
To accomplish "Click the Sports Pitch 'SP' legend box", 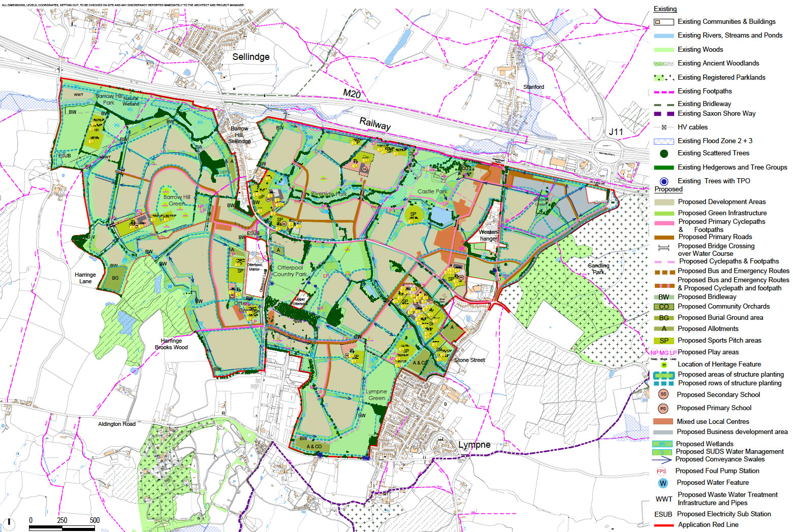I will (x=664, y=341).
